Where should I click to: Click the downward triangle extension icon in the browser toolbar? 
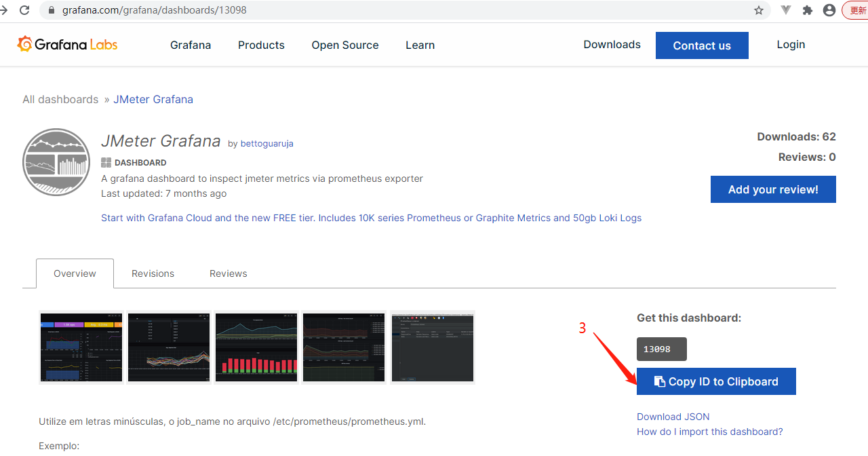coord(786,10)
